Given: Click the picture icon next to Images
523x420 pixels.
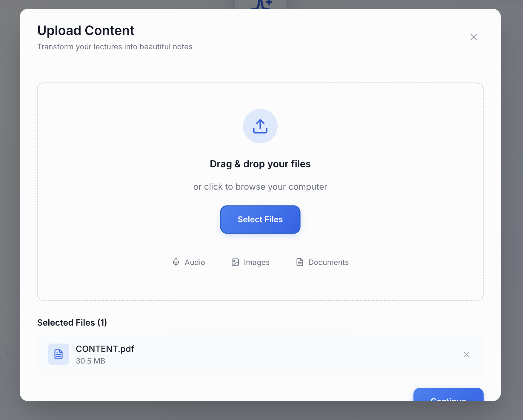Looking at the screenshot, I should tap(235, 262).
